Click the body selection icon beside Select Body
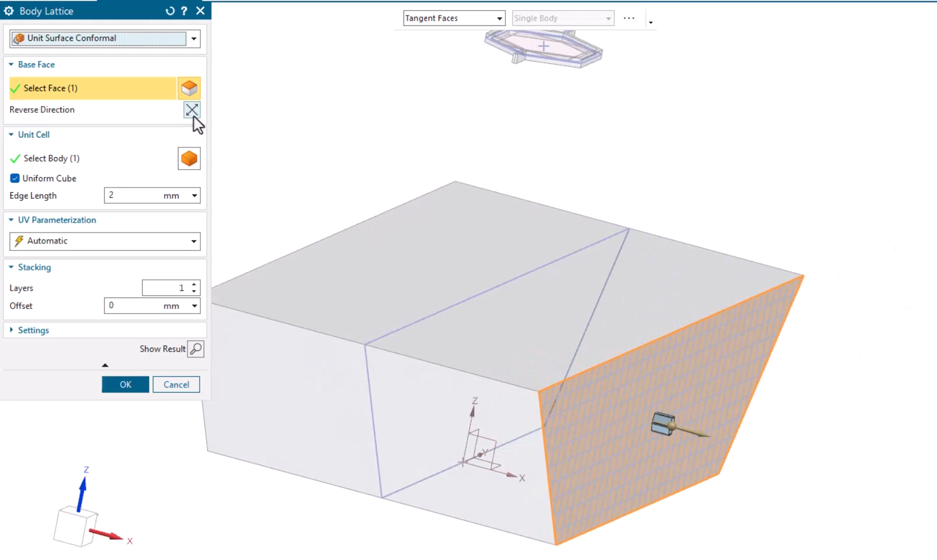Screen dimensions: 937x560 pos(189,158)
